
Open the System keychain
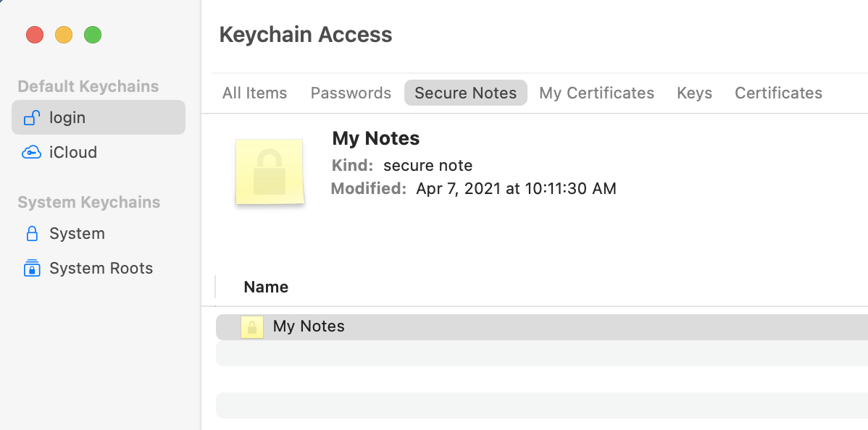pos(77,233)
